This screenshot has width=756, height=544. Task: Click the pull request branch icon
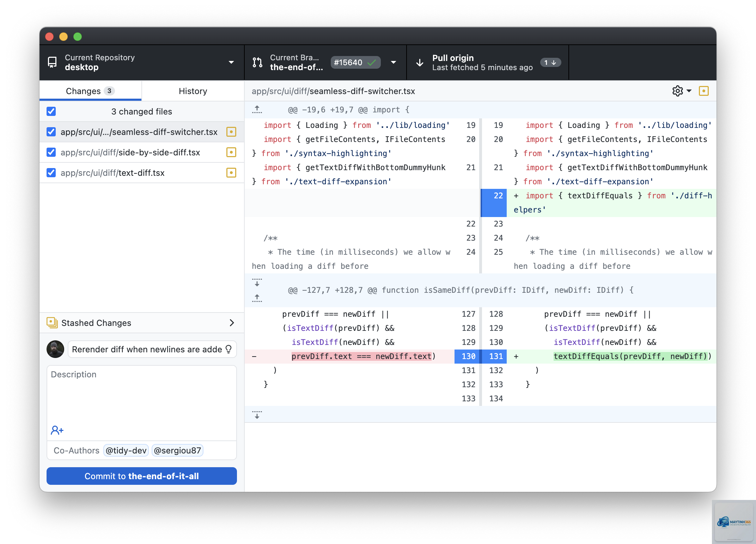[257, 62]
